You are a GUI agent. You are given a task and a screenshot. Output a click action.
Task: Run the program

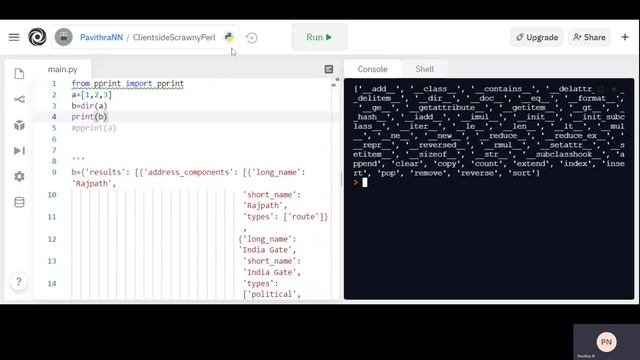point(319,37)
